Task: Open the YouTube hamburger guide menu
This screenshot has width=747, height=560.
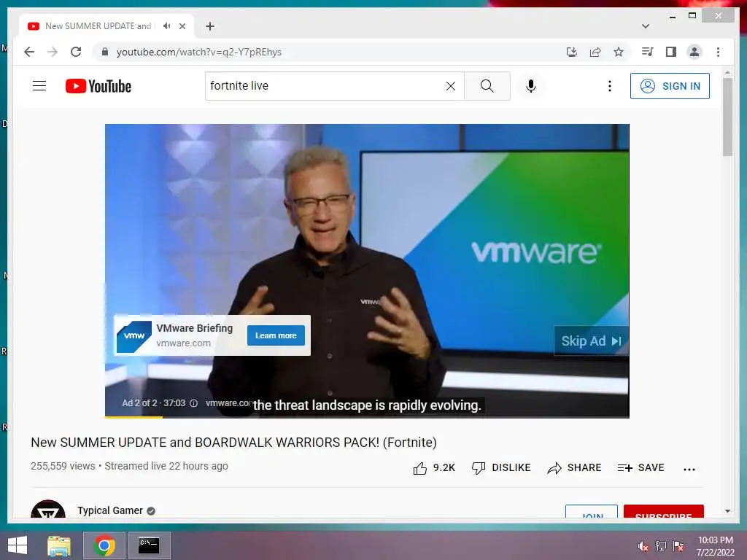Action: (39, 86)
